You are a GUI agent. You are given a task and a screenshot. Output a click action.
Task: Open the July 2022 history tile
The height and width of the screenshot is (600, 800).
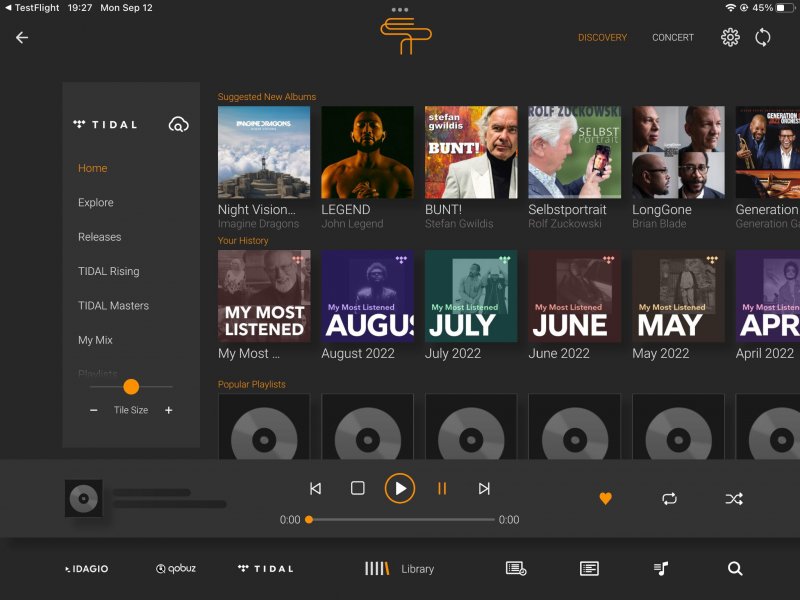(x=471, y=296)
